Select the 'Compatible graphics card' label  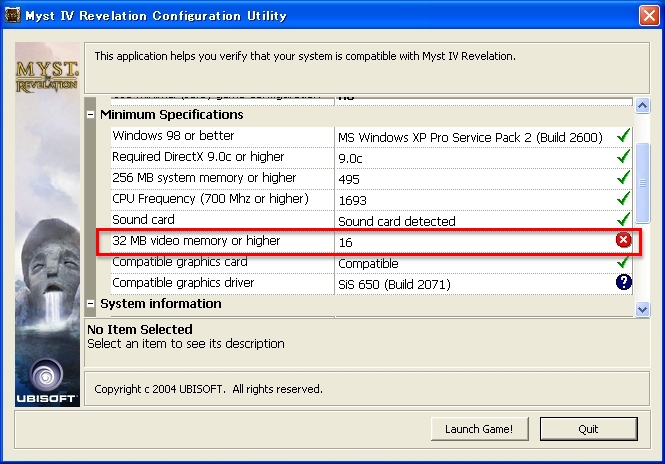pos(180,262)
